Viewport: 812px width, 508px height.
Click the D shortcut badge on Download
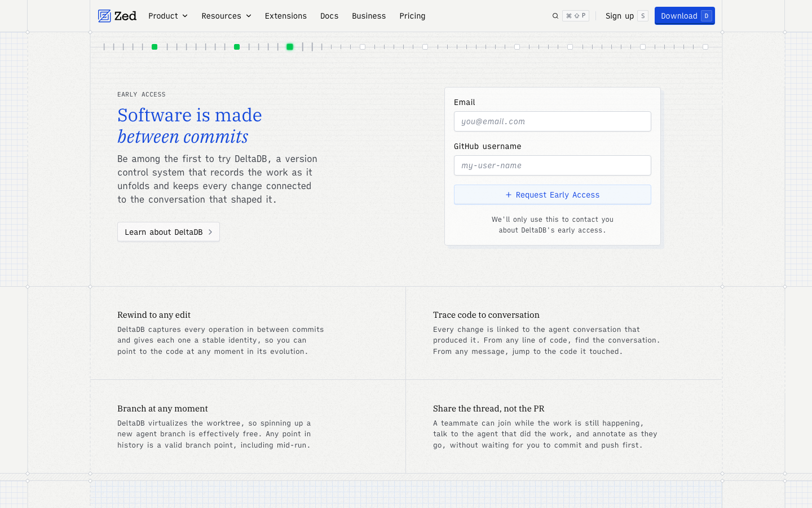tap(706, 16)
